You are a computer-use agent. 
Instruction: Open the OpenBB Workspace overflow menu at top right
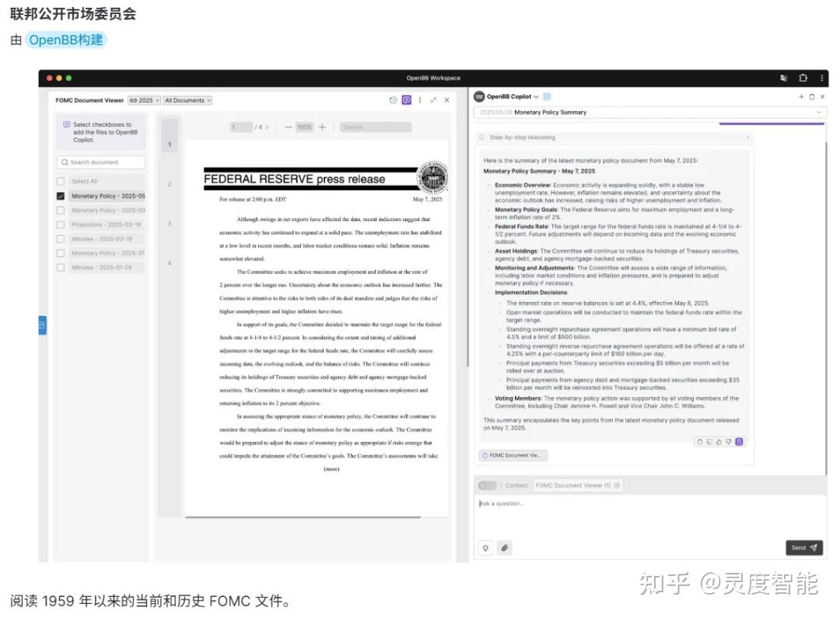pyautogui.click(x=822, y=78)
